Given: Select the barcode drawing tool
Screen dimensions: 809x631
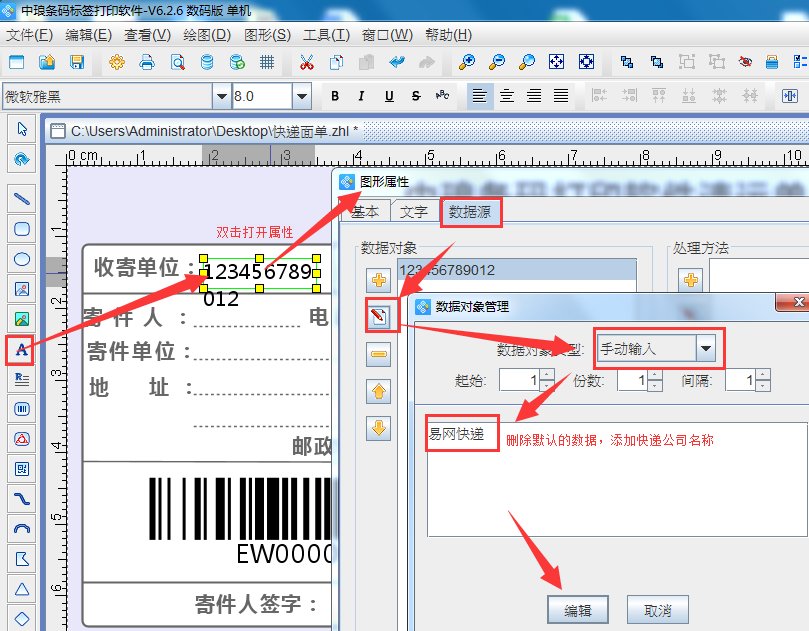Looking at the screenshot, I should tap(21, 409).
